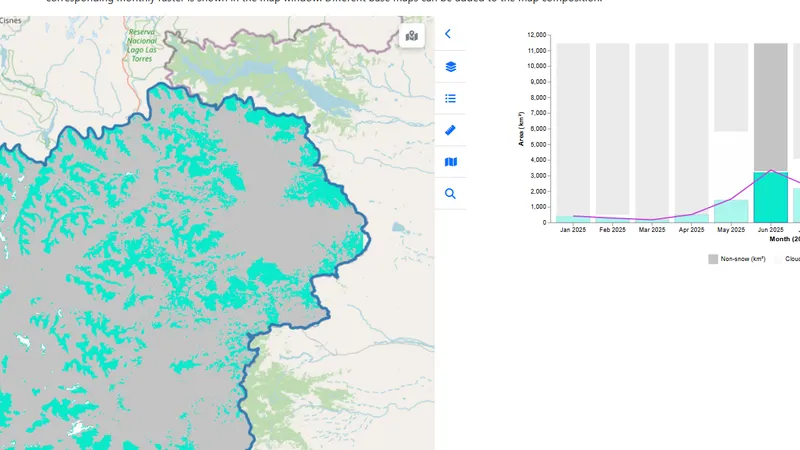Show the legend list icon

tap(450, 98)
